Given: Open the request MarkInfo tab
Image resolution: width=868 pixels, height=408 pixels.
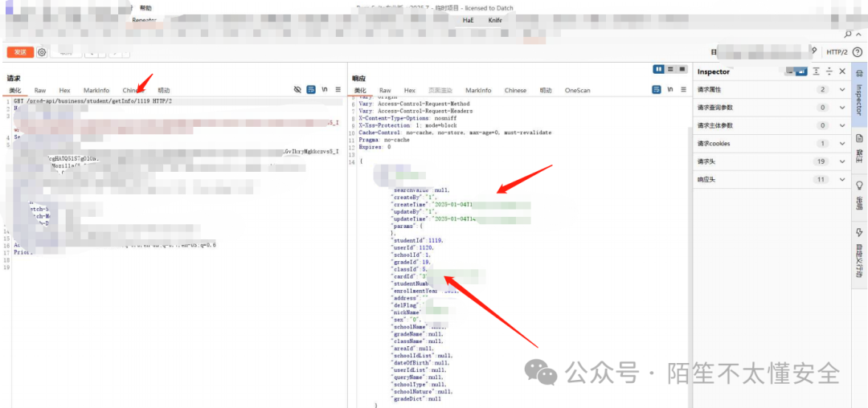Looking at the screenshot, I should [x=96, y=90].
